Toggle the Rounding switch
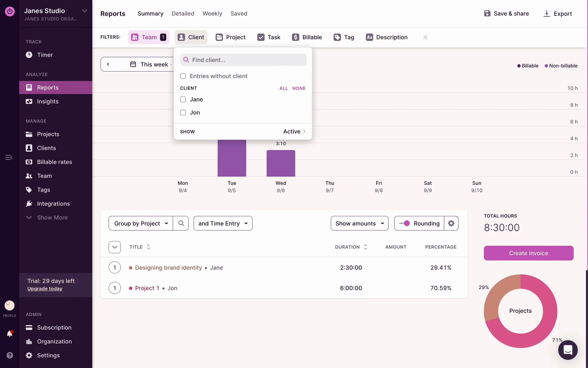 [405, 223]
